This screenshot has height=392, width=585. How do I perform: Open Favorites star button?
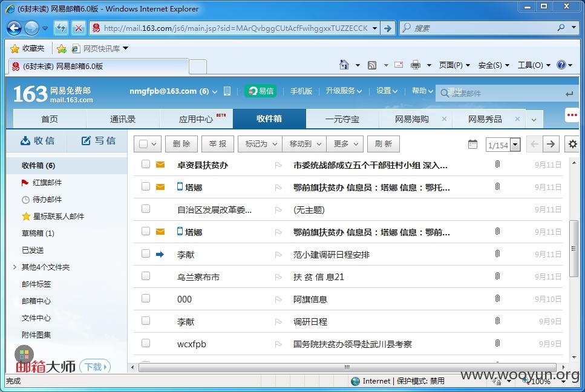[27, 48]
